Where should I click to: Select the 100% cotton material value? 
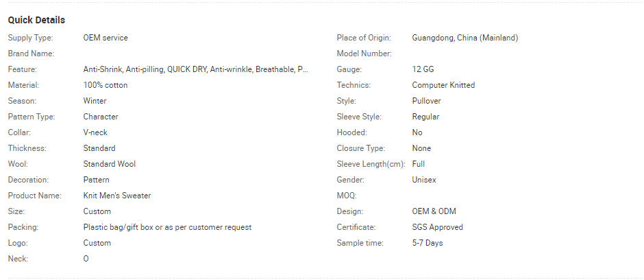point(105,85)
